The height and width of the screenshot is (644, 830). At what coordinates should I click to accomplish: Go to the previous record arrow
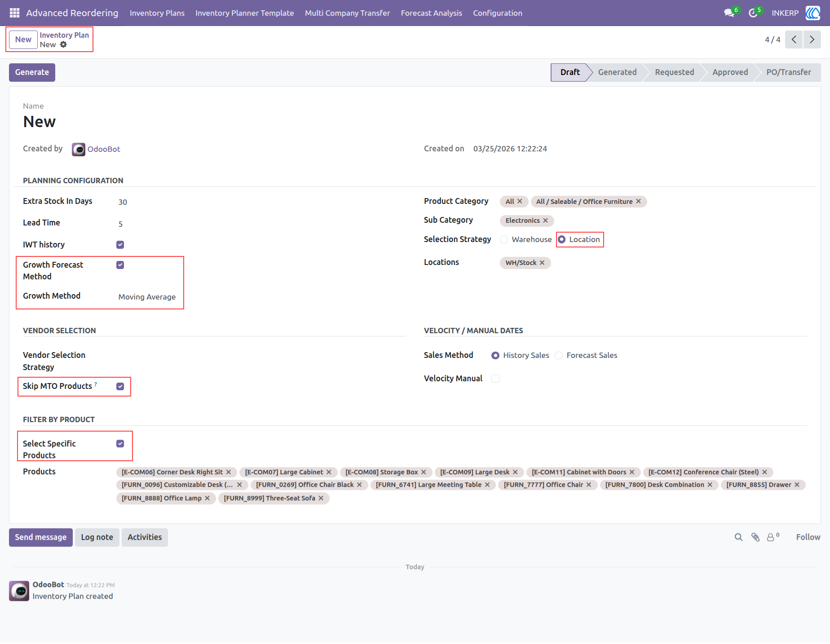click(x=794, y=40)
